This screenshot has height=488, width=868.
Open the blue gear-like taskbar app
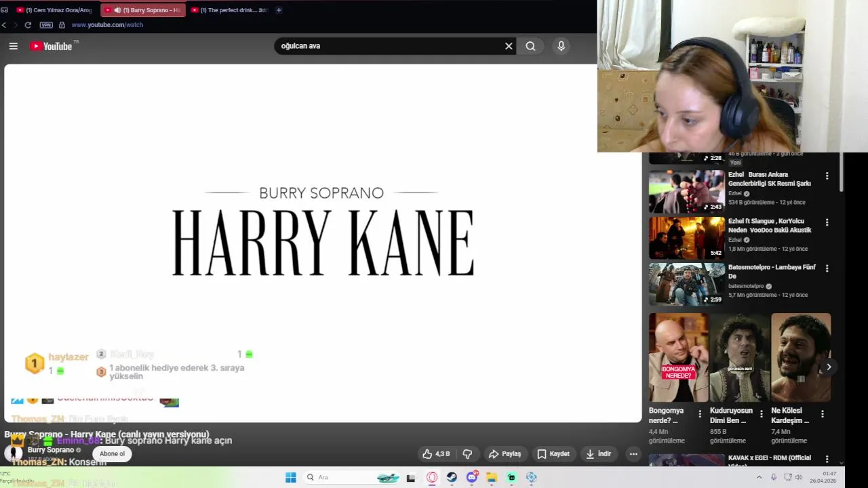click(x=532, y=477)
